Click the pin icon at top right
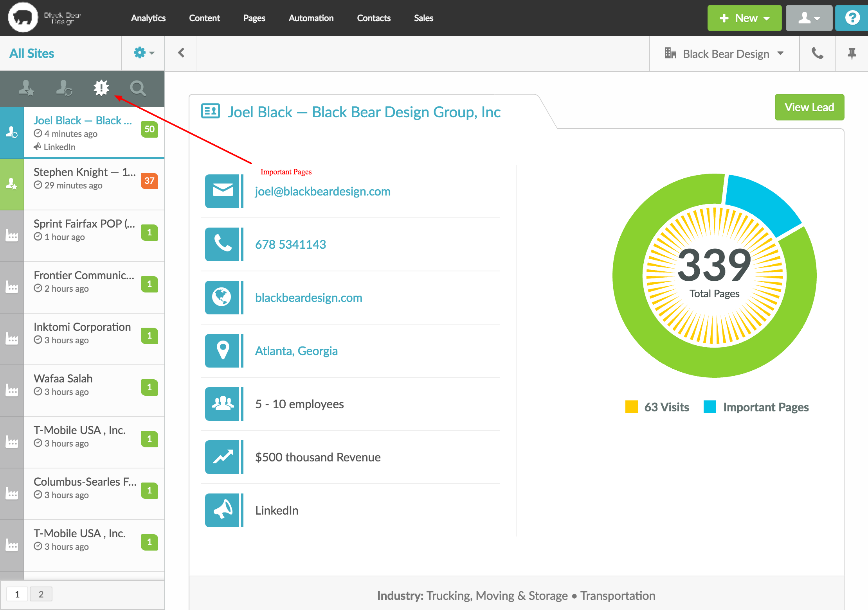The height and width of the screenshot is (610, 868). [852, 54]
